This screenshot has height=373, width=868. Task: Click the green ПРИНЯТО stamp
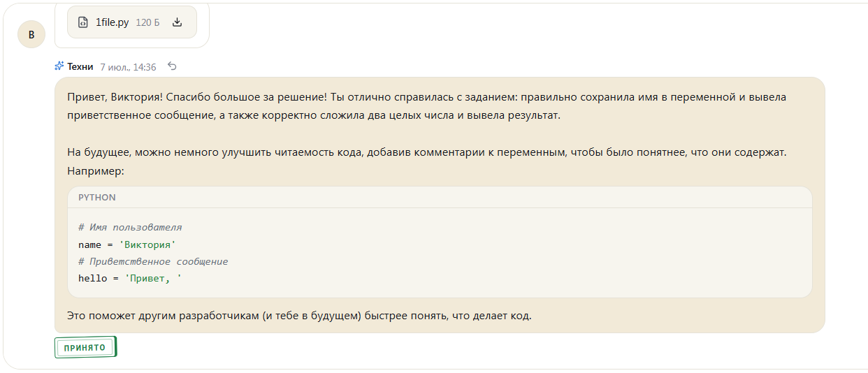pyautogui.click(x=85, y=347)
